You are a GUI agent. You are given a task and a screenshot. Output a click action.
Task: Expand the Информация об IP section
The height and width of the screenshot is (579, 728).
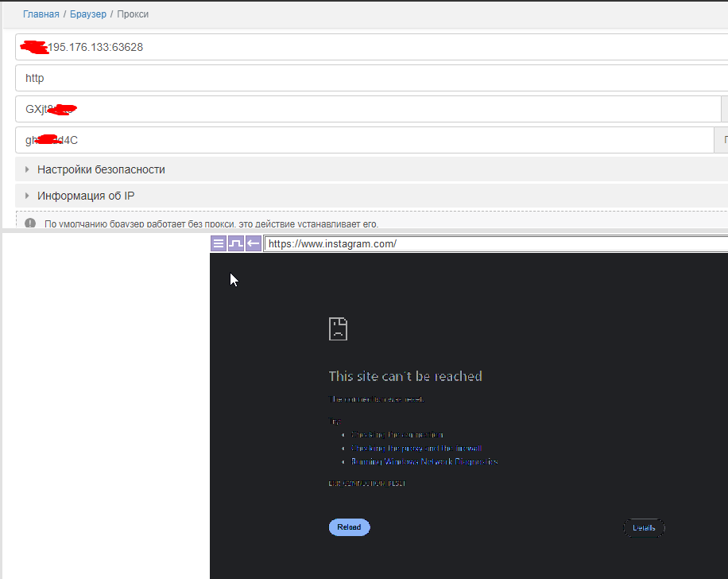point(91,196)
